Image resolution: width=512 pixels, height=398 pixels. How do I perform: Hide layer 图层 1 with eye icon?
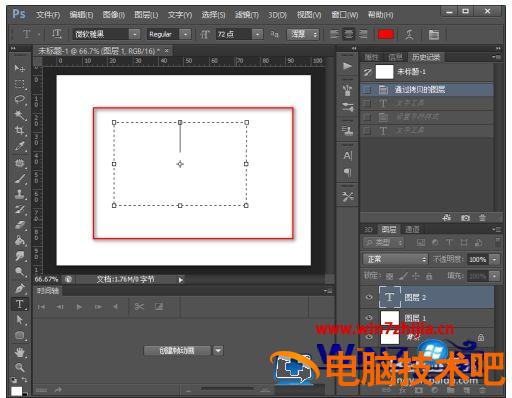tap(369, 317)
